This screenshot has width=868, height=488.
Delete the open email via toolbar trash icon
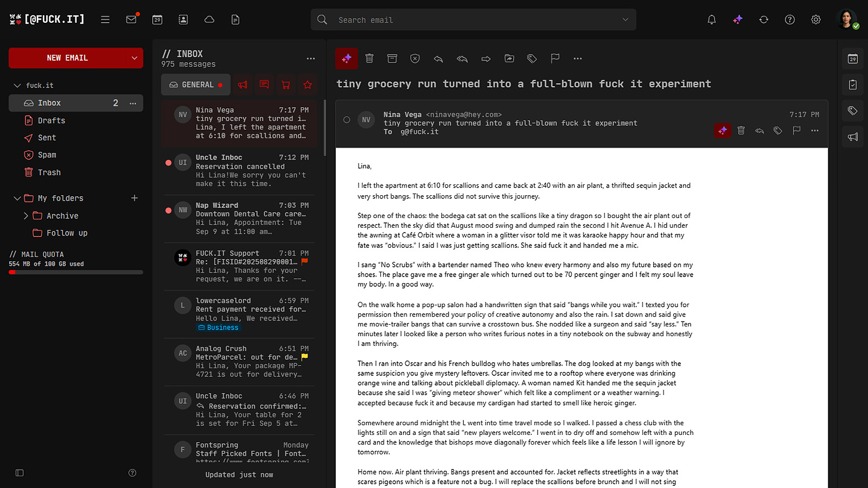369,59
